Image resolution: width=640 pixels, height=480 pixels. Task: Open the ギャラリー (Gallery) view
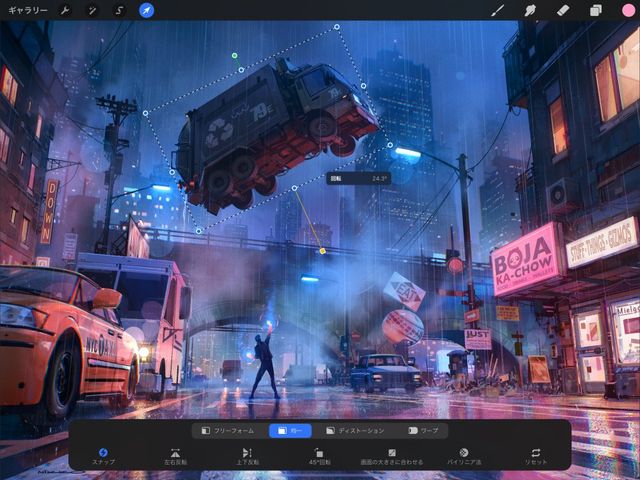(x=27, y=10)
